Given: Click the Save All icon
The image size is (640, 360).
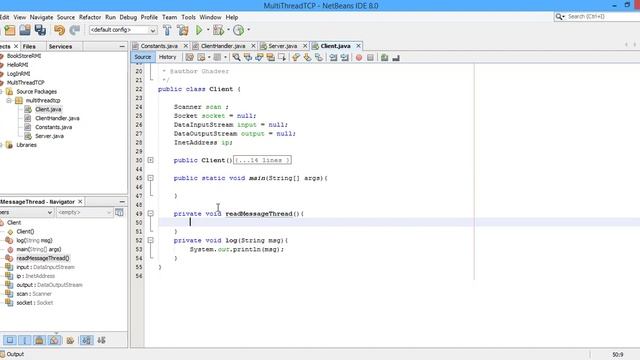Looking at the screenshot, I should pos(40,30).
